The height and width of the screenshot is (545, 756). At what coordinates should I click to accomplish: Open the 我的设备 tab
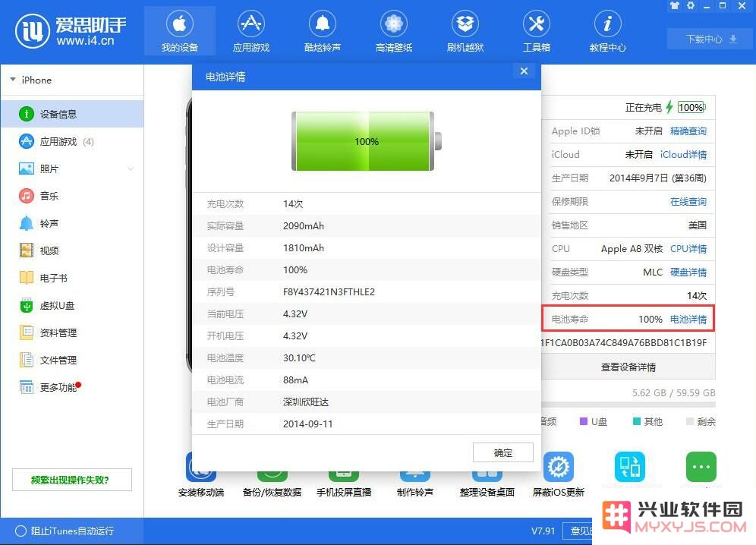179,31
